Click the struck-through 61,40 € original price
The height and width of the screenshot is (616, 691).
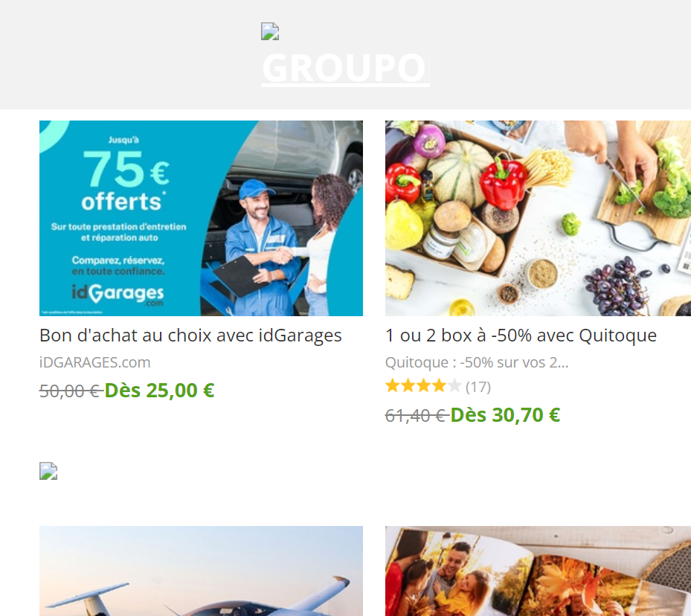pos(417,416)
